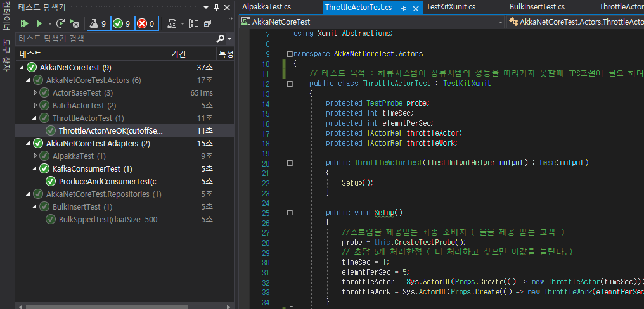Toggle the failed tests filter showing 0

coord(146,23)
